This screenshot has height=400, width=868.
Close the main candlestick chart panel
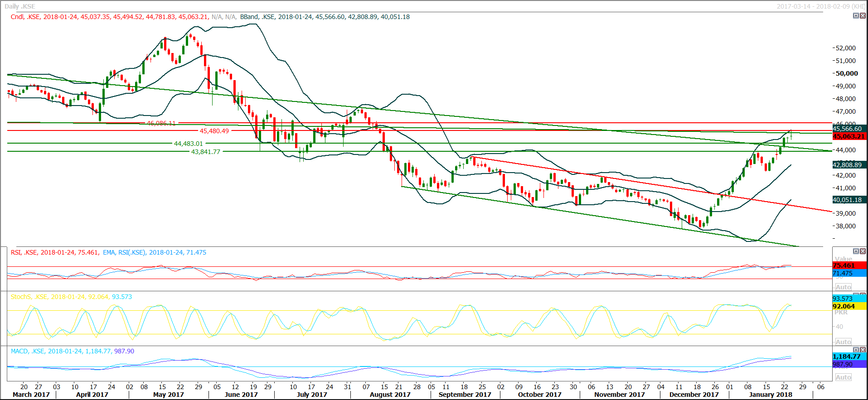[x=863, y=16]
